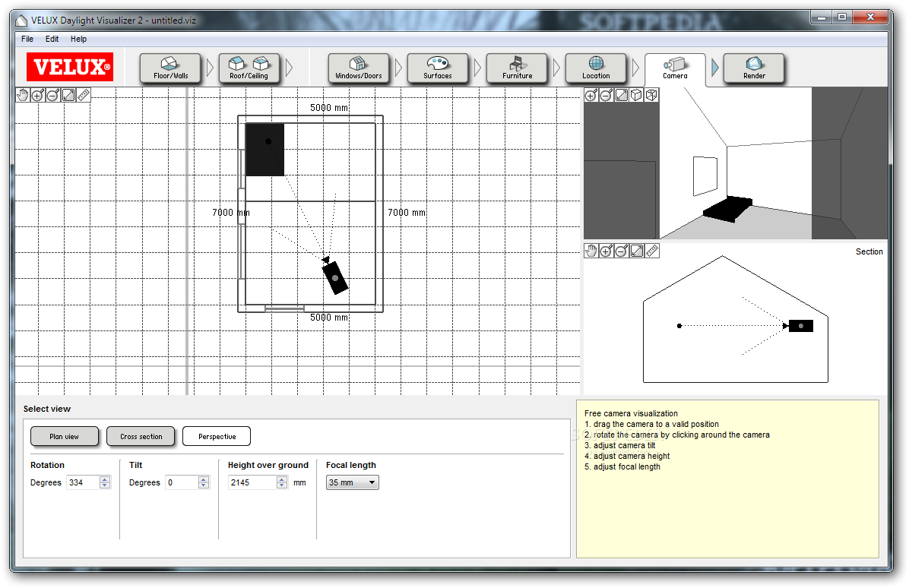Zoom out on the 3D perspective preview
The image size is (909, 588).
(x=606, y=95)
